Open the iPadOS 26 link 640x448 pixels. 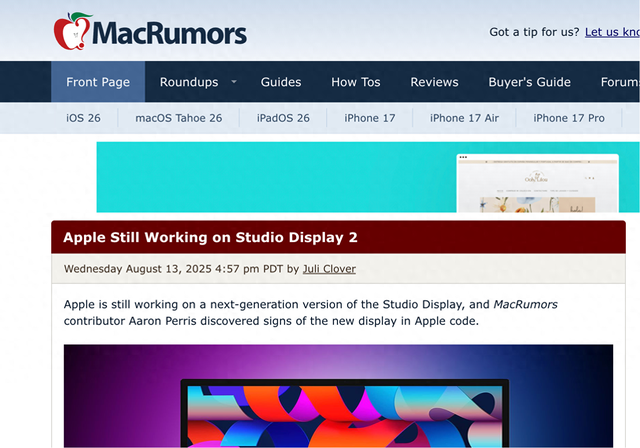tap(283, 118)
